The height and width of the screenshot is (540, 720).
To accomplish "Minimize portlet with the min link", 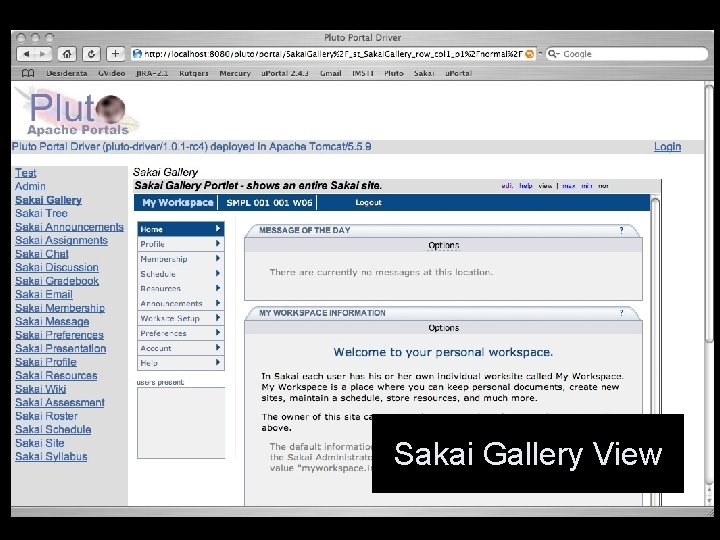I will click(x=586, y=186).
